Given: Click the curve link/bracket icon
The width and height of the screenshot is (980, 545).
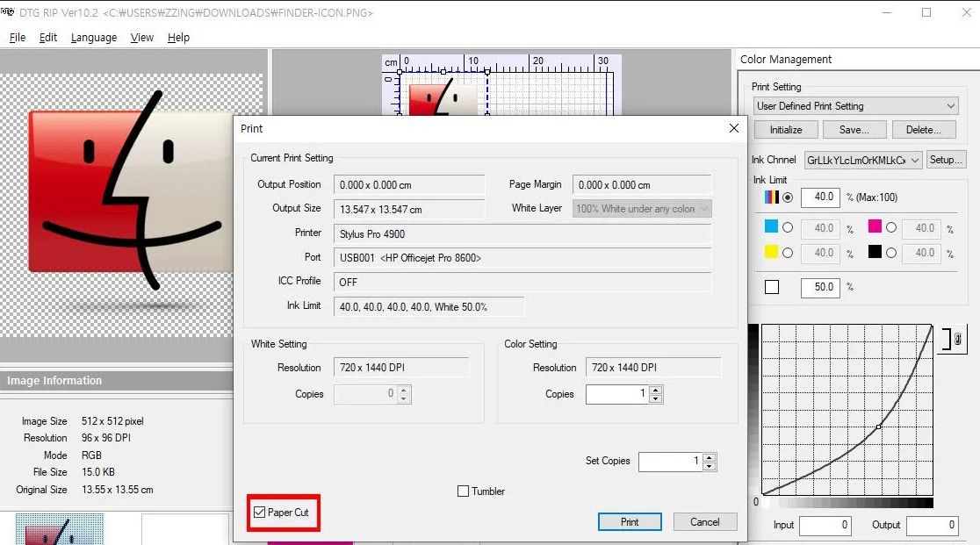Looking at the screenshot, I should click(x=952, y=340).
